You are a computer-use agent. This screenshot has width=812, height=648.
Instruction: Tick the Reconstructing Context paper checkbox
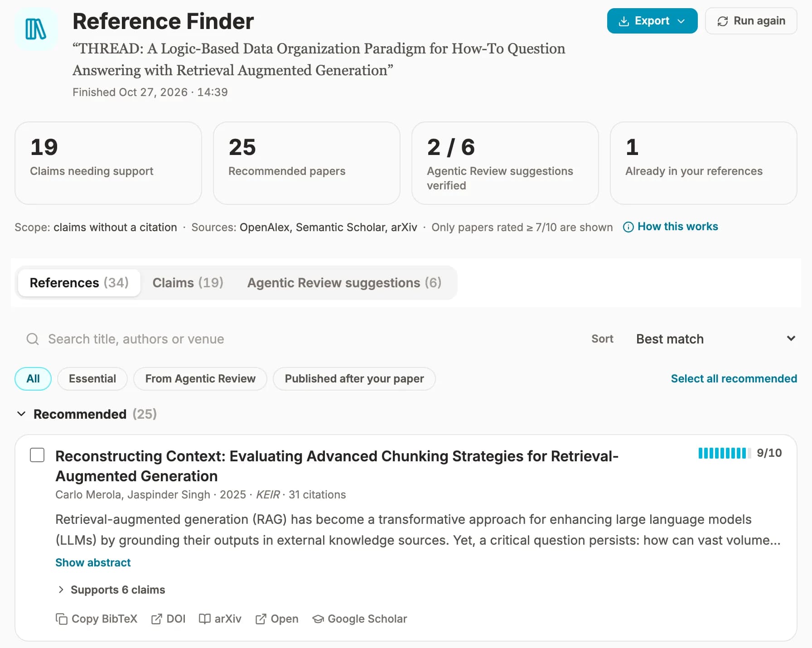[37, 455]
